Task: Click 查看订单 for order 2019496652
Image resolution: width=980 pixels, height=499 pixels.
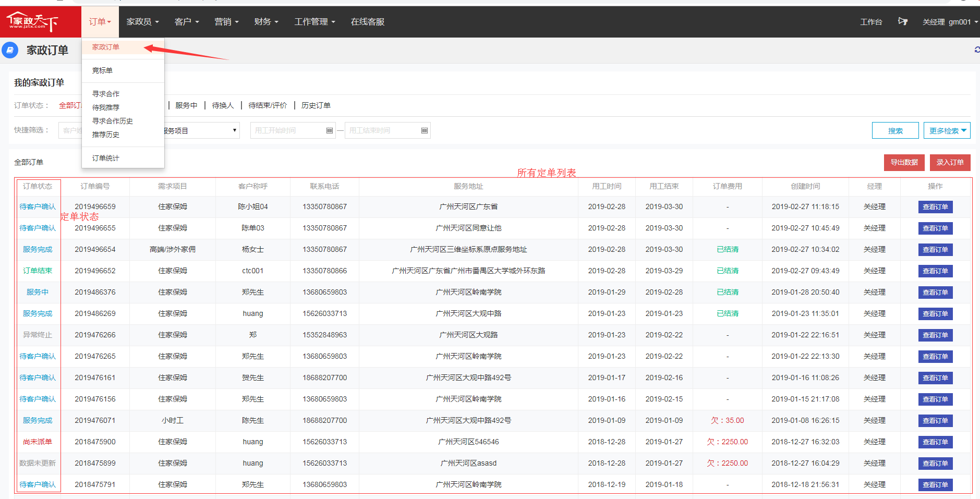Action: (935, 271)
